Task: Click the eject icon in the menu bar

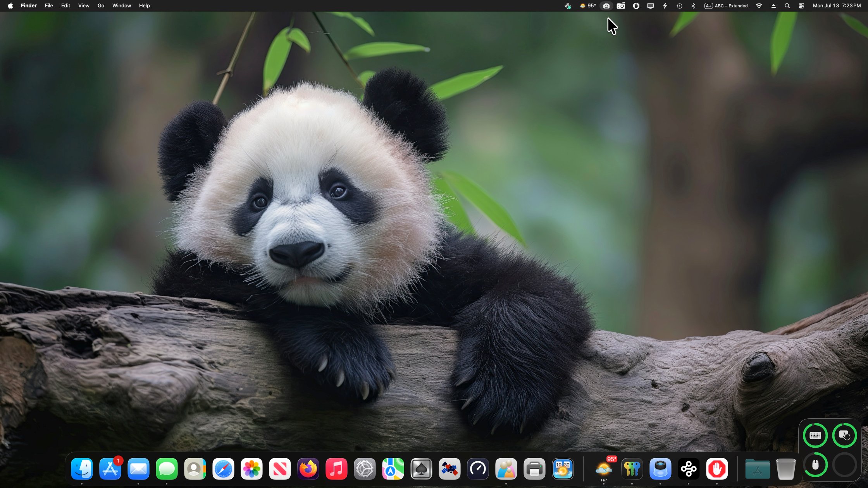Action: click(773, 6)
